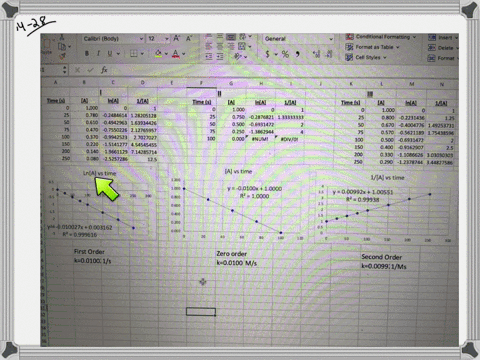Click the Delete cells button
Screen dimensions: 480x360
(443, 48)
